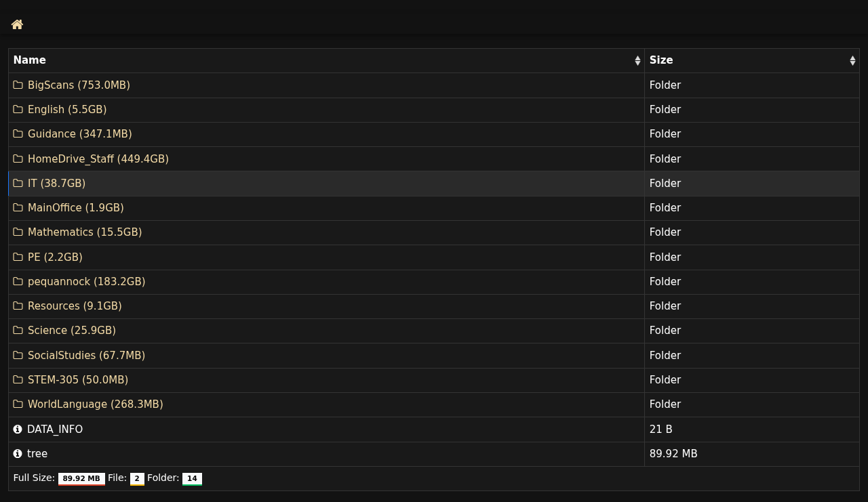Sort the list by Size column arrows
This screenshot has height=502, width=868.
pos(852,60)
